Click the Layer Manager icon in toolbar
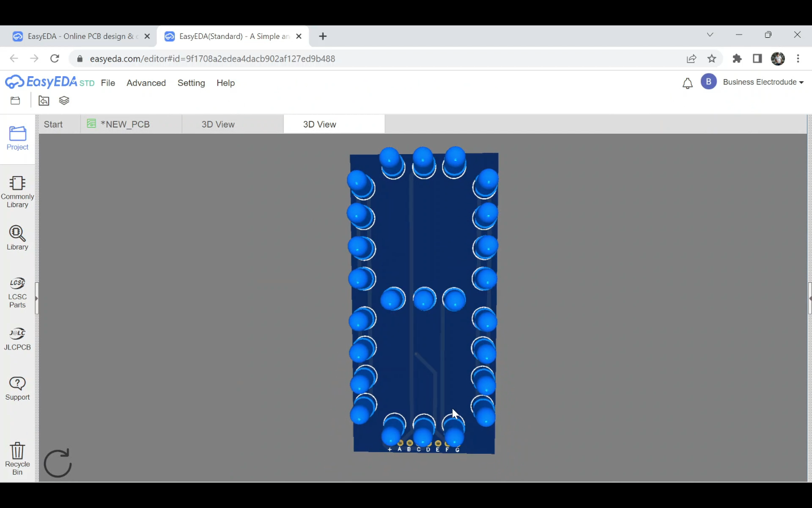This screenshot has height=508, width=812. click(64, 100)
